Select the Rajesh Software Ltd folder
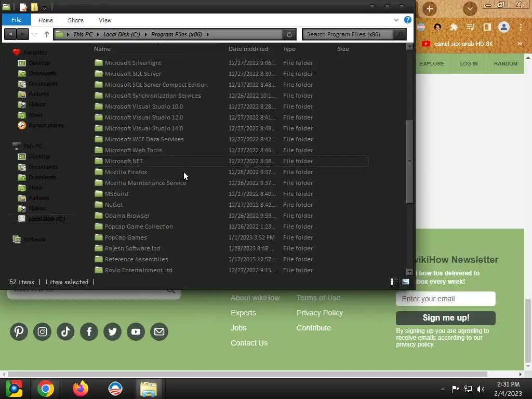Screen dimensions: 532x399 pos(132,248)
